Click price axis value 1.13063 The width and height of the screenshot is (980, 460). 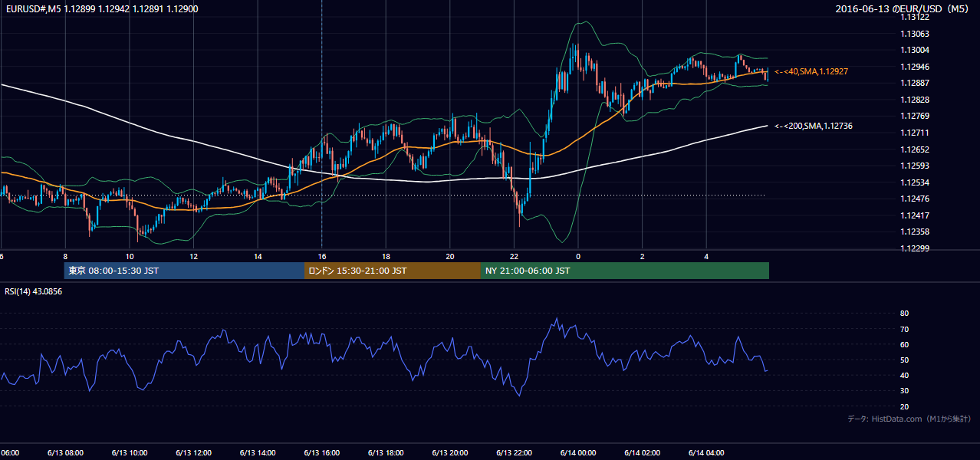pos(916,34)
